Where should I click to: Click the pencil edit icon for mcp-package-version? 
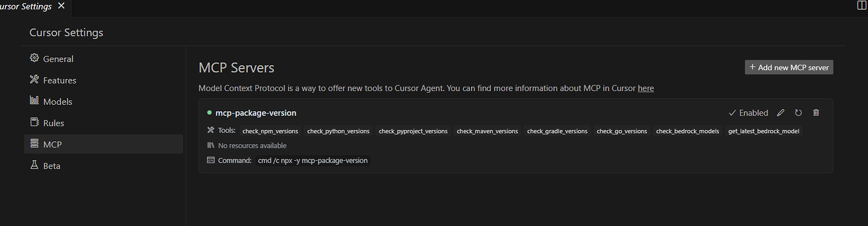click(x=781, y=113)
